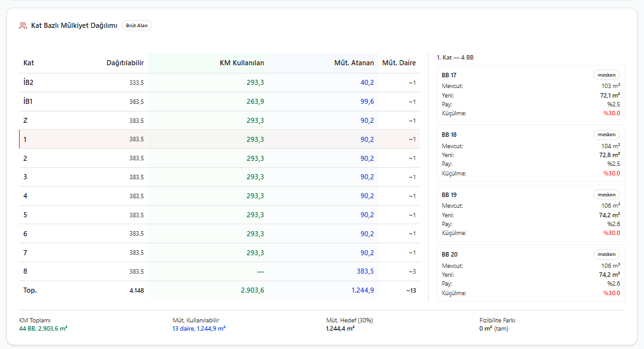Select the İB1 floor row

(219, 101)
